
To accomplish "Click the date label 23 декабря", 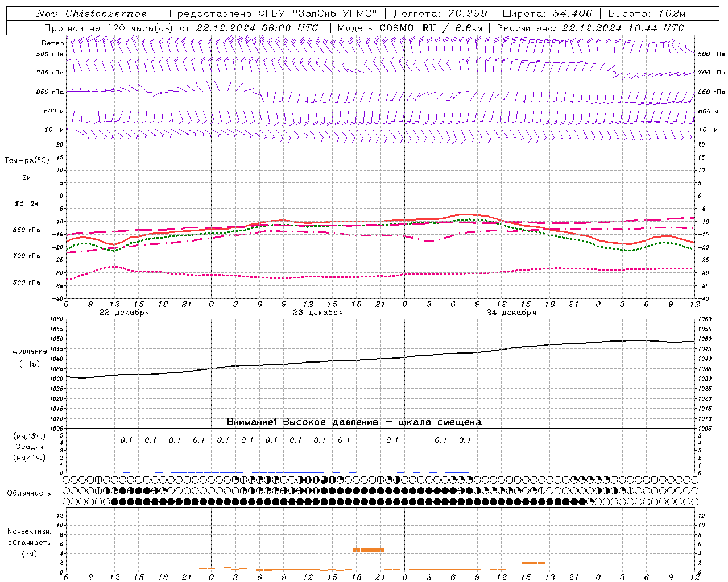I will point(318,313).
